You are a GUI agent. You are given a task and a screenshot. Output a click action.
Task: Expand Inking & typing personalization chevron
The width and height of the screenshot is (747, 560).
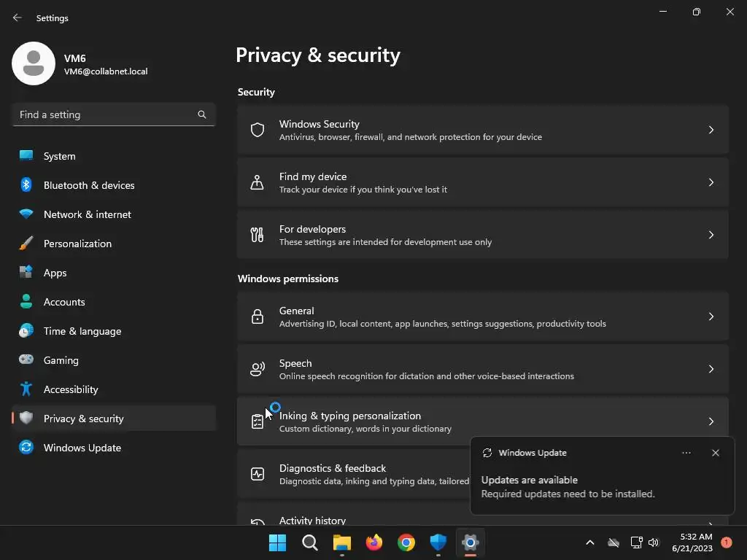[x=711, y=421]
